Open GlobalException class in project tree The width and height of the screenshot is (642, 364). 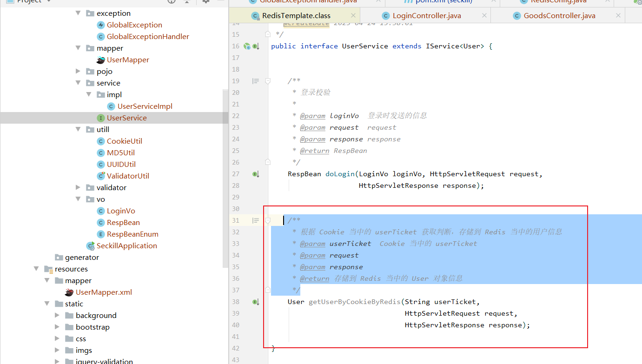click(134, 25)
